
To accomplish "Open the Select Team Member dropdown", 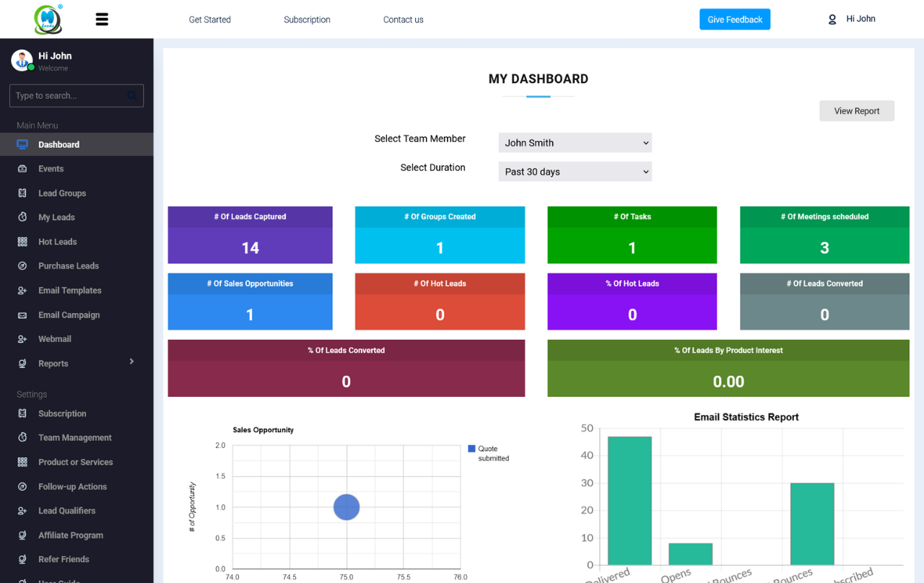I will click(575, 143).
